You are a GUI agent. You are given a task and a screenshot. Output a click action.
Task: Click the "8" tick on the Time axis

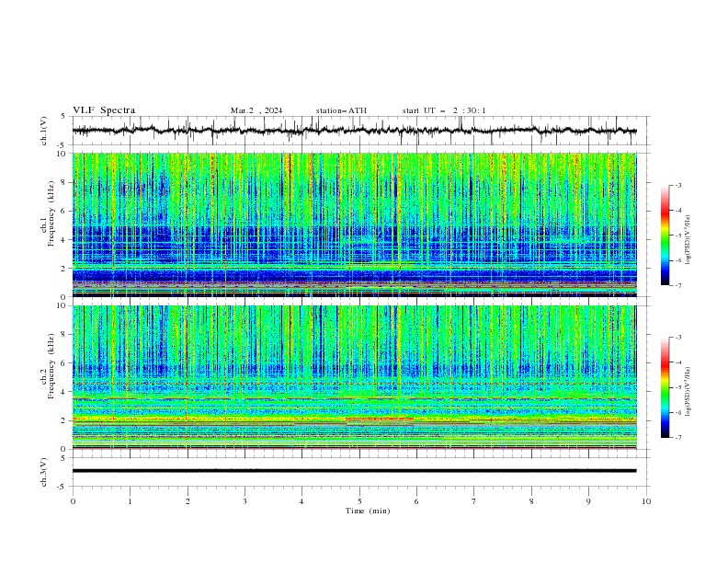[x=531, y=501]
